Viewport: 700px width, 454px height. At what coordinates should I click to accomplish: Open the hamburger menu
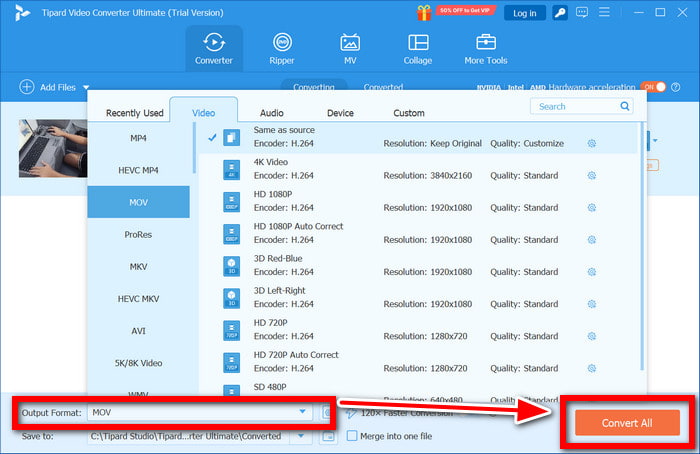pos(604,12)
